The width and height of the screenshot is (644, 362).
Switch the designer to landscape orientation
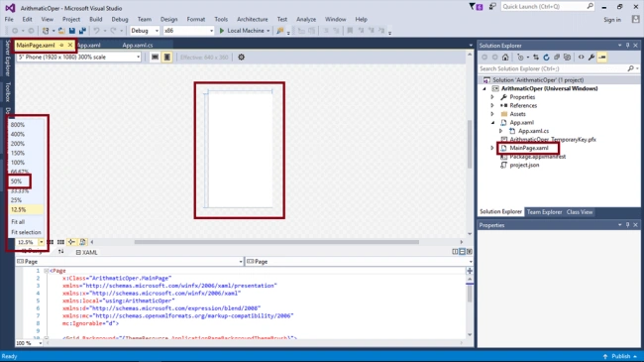[x=155, y=58]
